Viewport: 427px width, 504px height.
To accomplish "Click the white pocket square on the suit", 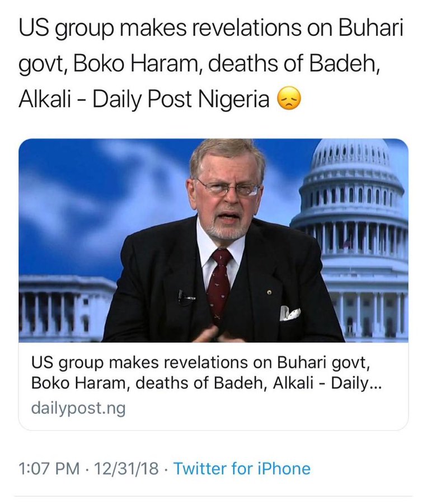I will (290, 313).
